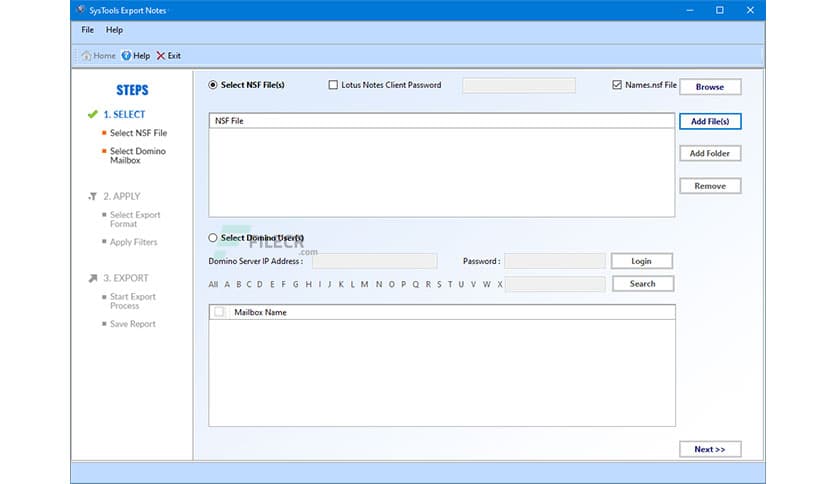
Task: Filter mailboxes by letter G
Action: 295,285
